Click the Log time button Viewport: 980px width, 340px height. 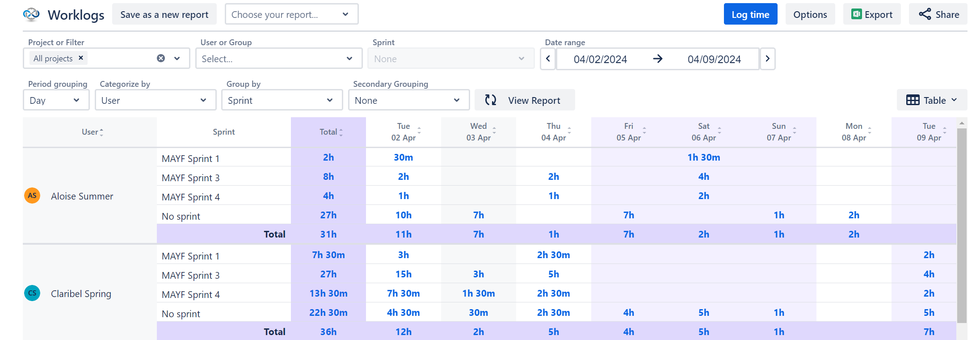pos(750,14)
